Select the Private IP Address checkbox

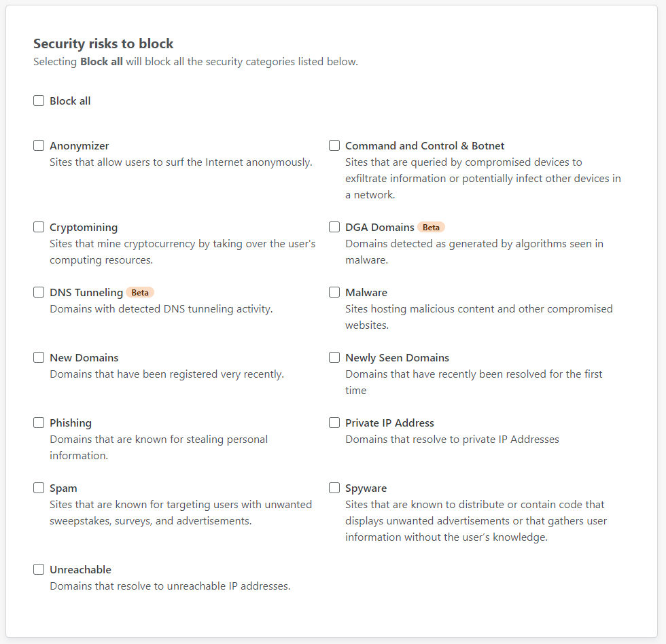point(334,423)
